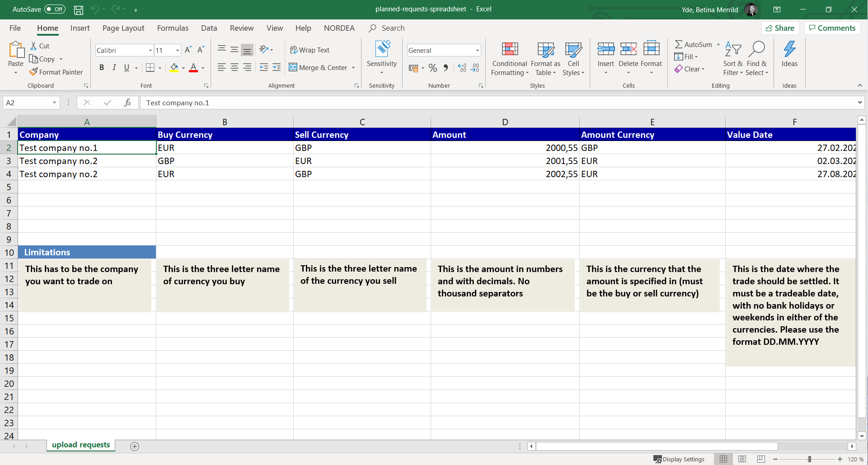Apply the yellow Fill Color swatch

point(174,68)
